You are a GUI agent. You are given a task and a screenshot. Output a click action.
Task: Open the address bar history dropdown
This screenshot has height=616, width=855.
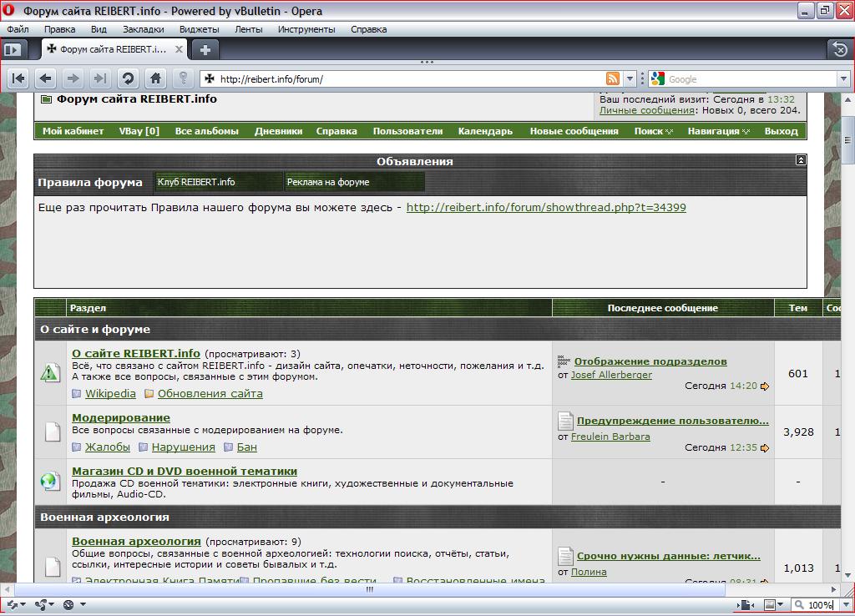tap(630, 79)
